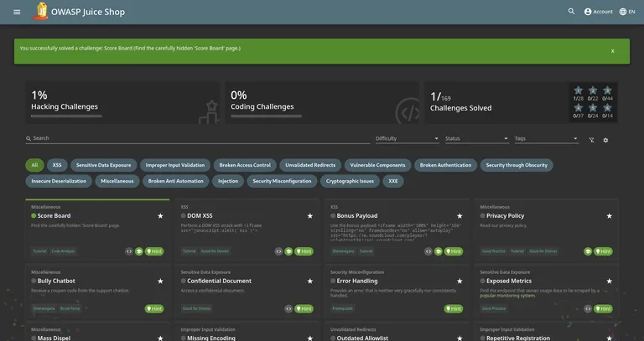Open score board settings gear

[605, 141]
